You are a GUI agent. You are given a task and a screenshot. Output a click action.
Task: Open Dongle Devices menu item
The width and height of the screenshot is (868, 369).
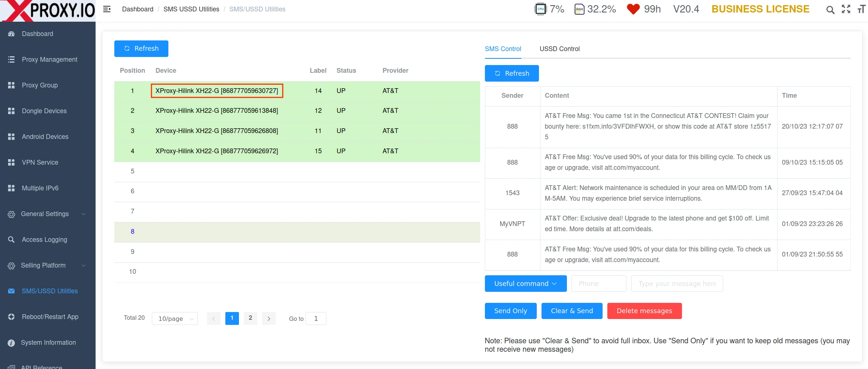coord(48,111)
